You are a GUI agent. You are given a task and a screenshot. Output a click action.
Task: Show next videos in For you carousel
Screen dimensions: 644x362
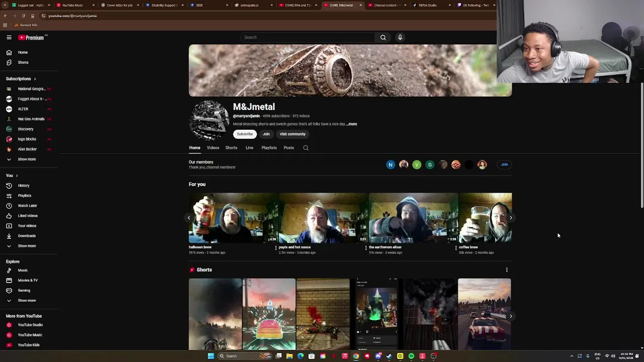[511, 218]
